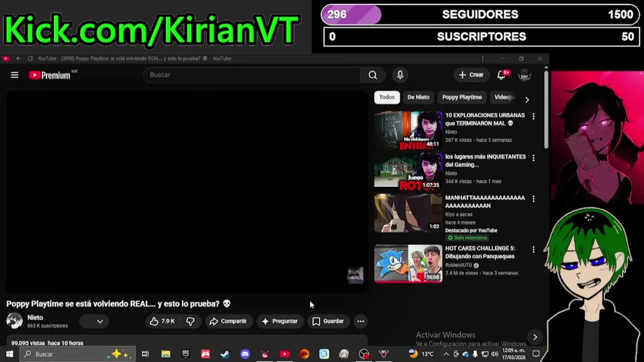Open lugares INQUIETANTES thumbnail
The image size is (644, 362).
(x=408, y=172)
